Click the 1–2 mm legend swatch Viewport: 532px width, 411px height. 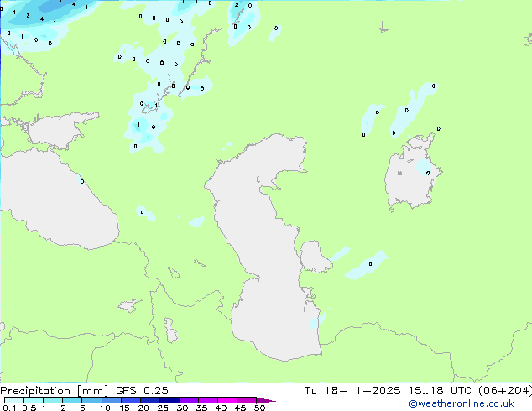coord(53,400)
